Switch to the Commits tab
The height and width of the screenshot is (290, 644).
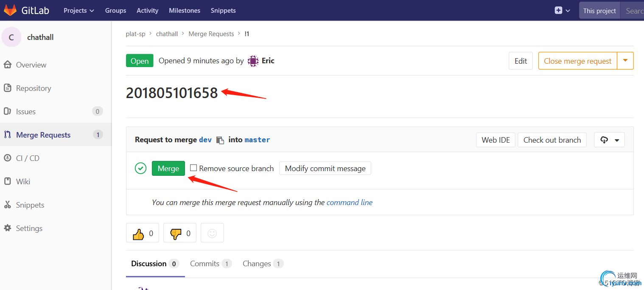tap(211, 264)
